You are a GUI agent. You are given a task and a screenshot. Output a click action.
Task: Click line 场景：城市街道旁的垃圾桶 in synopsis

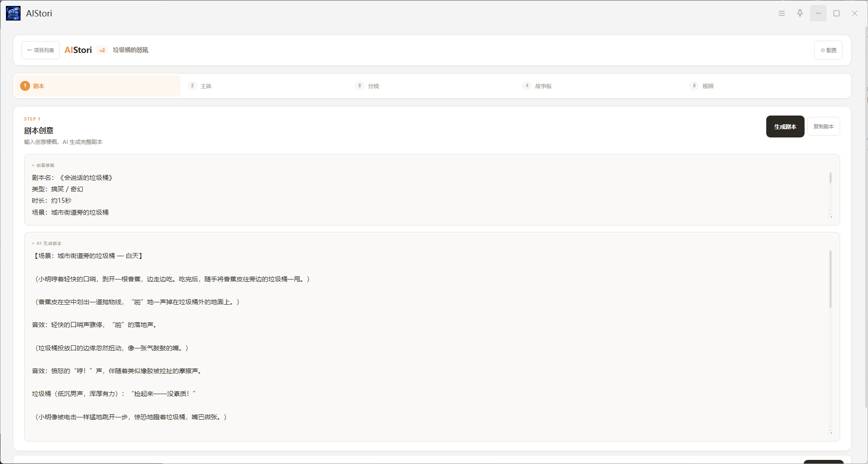[70, 212]
